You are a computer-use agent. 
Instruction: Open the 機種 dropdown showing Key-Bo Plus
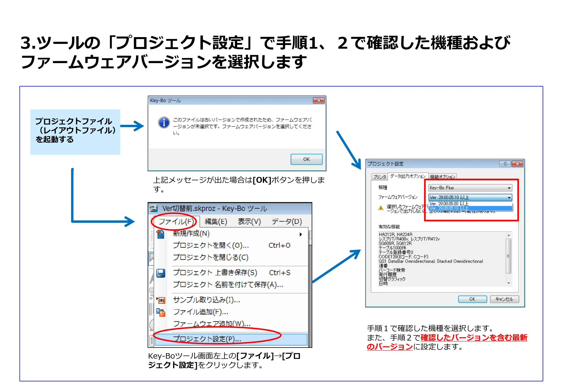(x=470, y=188)
